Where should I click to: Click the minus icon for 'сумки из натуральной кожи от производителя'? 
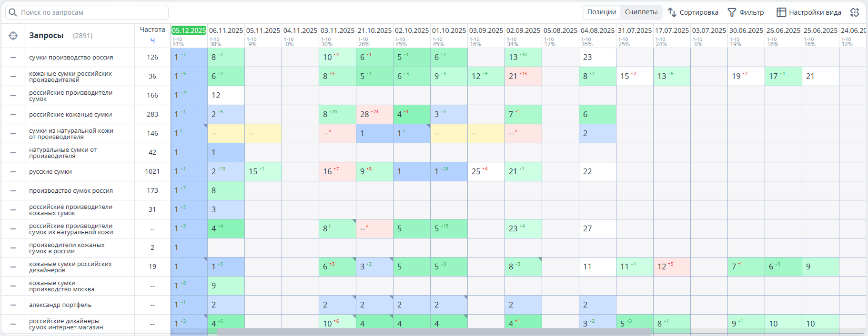tap(13, 134)
